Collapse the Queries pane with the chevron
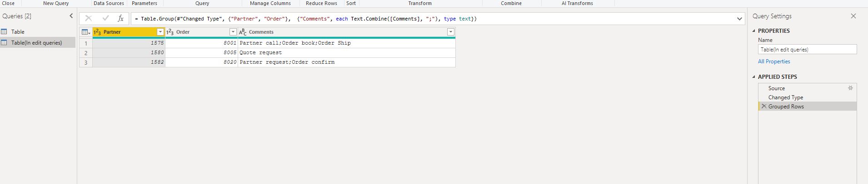This screenshot has height=184, width=868. tap(71, 16)
